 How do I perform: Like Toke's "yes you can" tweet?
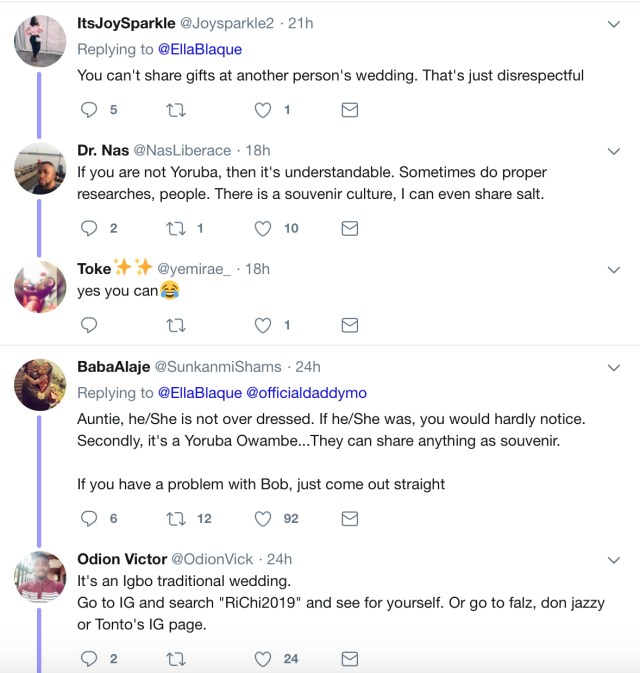click(263, 325)
